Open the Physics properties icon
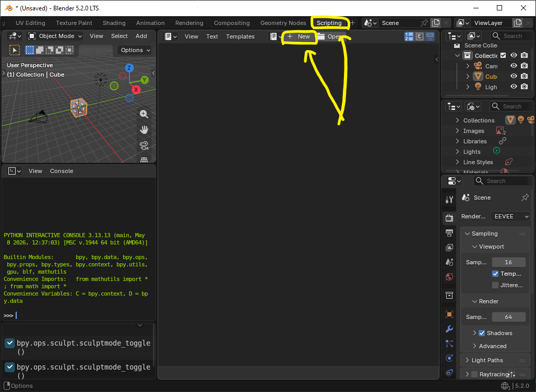 449,358
